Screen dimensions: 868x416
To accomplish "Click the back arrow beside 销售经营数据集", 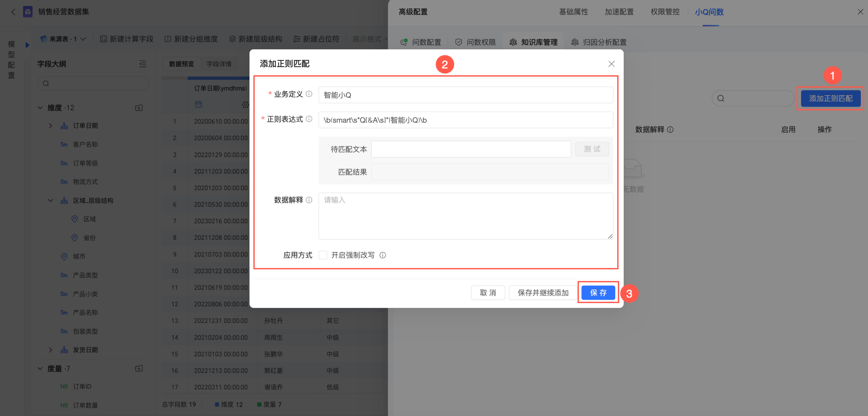I will pos(13,12).
